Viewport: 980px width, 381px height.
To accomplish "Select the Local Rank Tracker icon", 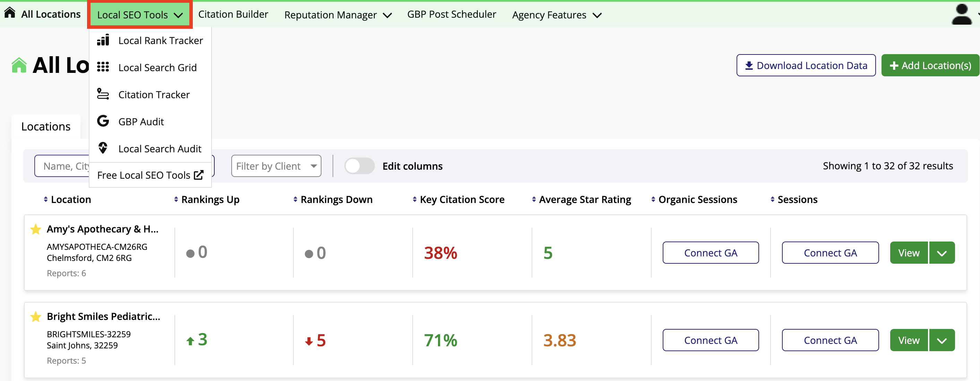I will [103, 40].
